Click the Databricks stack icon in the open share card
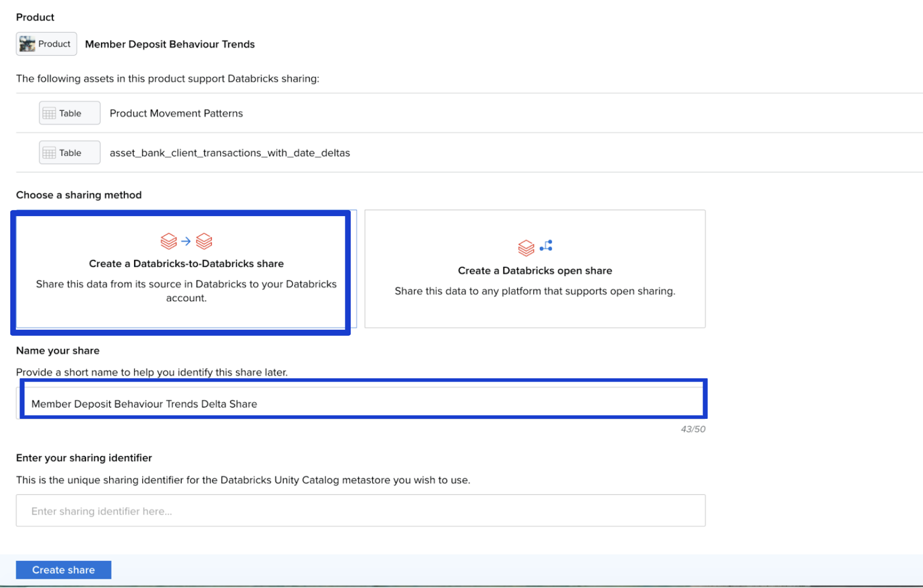 (x=526, y=248)
